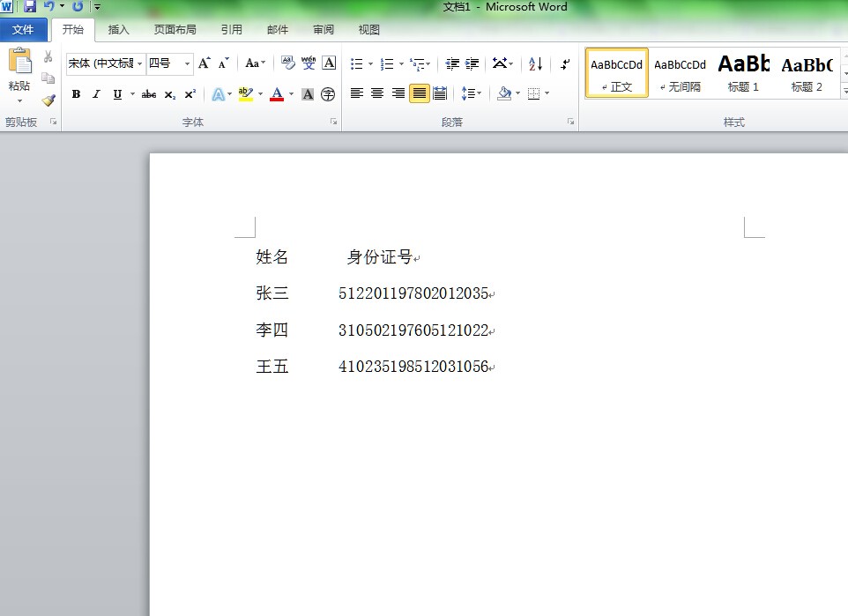Click the Copy icon in clipboard group
This screenshot has height=616, width=848.
tap(48, 78)
